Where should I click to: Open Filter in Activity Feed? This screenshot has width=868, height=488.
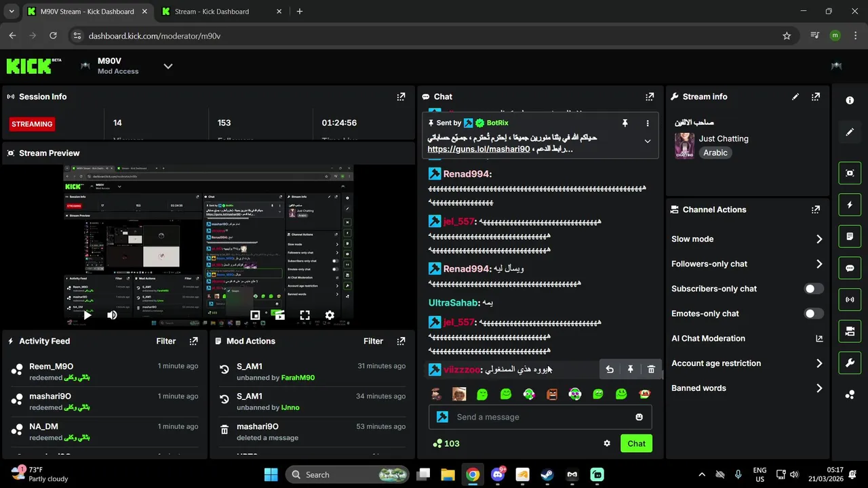click(x=166, y=341)
